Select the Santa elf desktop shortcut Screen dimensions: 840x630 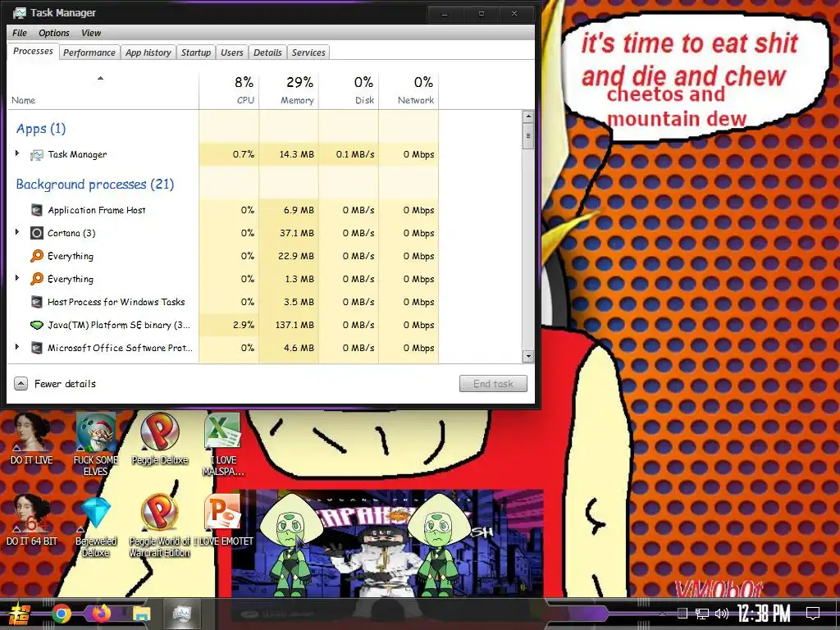click(95, 445)
